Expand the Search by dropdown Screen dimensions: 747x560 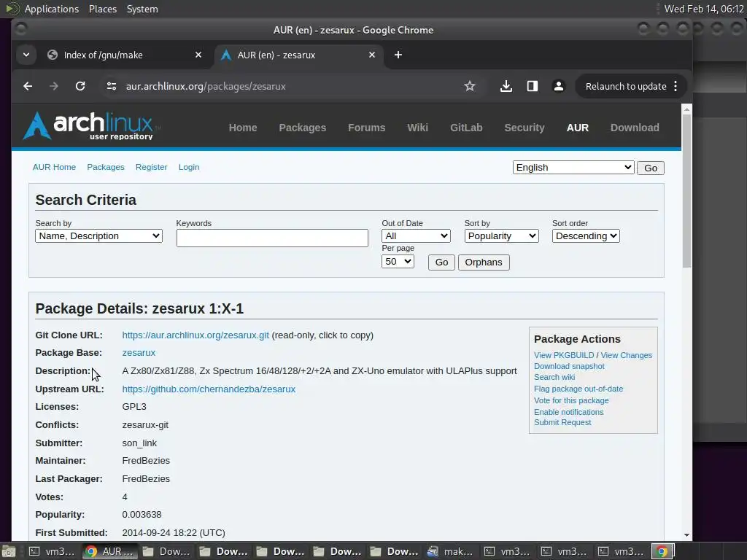point(98,236)
